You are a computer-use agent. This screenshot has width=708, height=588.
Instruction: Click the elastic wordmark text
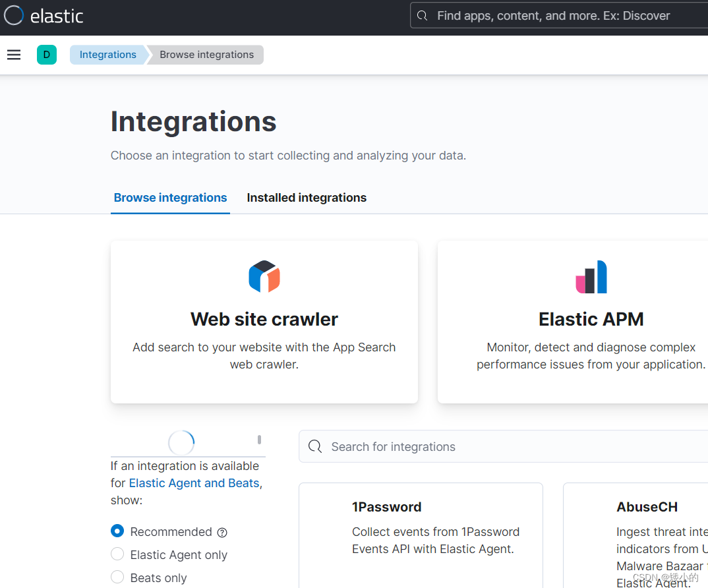[x=57, y=16]
